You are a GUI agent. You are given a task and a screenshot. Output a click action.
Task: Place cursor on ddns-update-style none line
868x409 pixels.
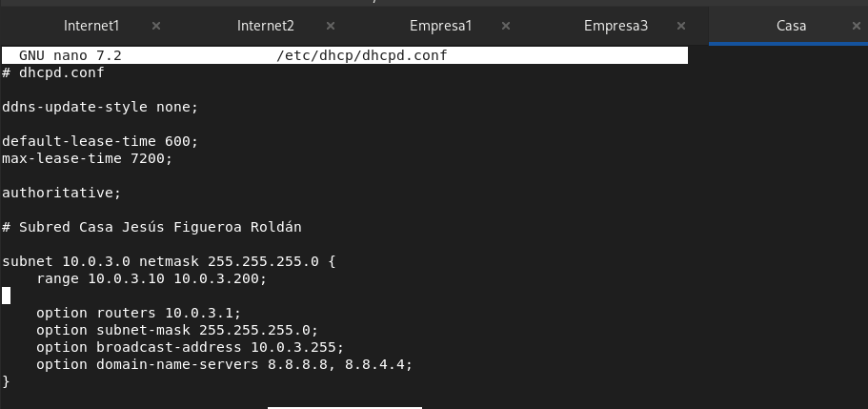(100, 107)
